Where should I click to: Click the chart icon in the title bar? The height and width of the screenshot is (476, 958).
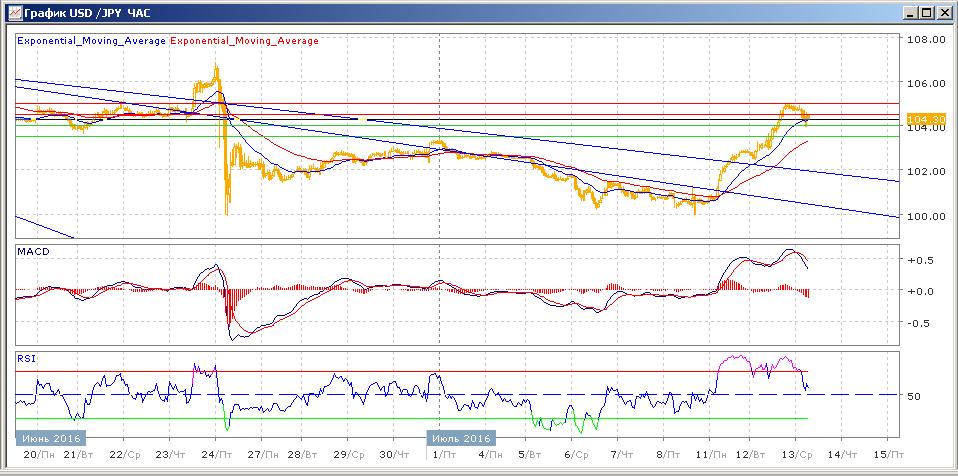[13, 12]
